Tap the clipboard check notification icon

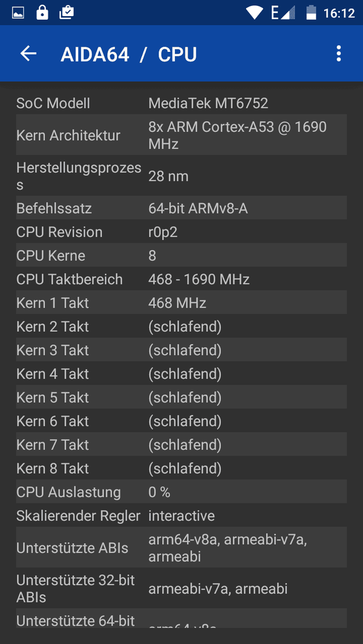pyautogui.click(x=67, y=13)
